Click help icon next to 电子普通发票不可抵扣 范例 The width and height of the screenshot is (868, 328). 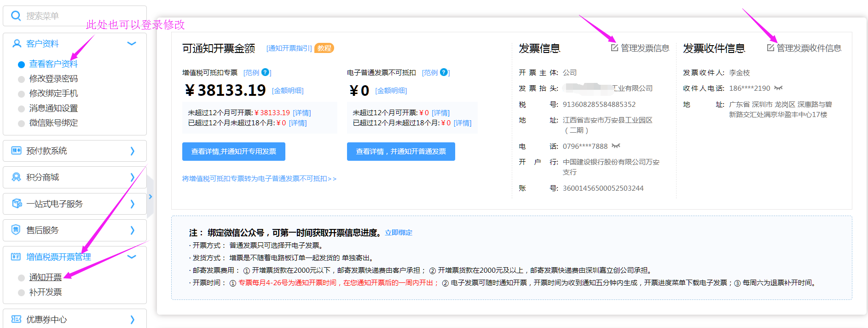(x=444, y=72)
